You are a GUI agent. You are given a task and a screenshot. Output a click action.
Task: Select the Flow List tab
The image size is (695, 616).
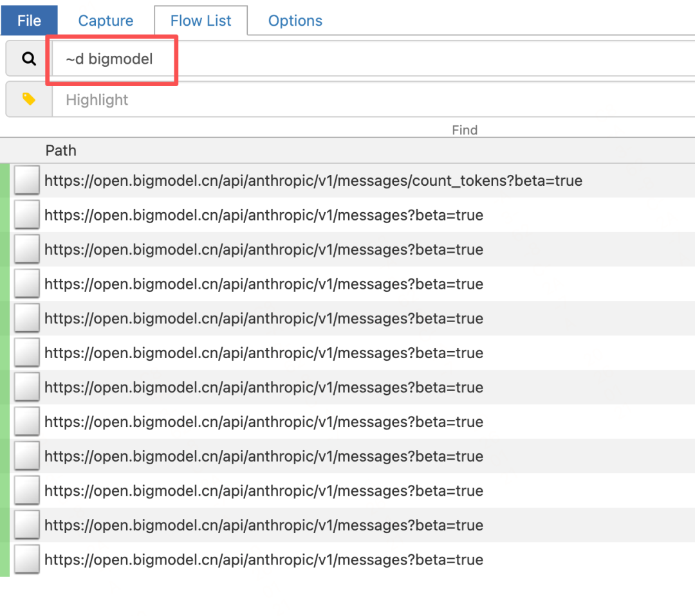coord(201,21)
